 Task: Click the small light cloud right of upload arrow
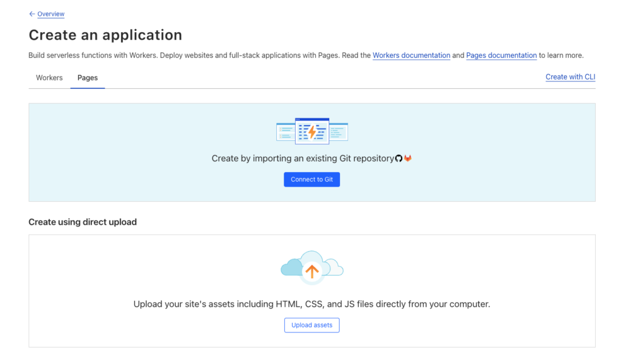tap(335, 268)
